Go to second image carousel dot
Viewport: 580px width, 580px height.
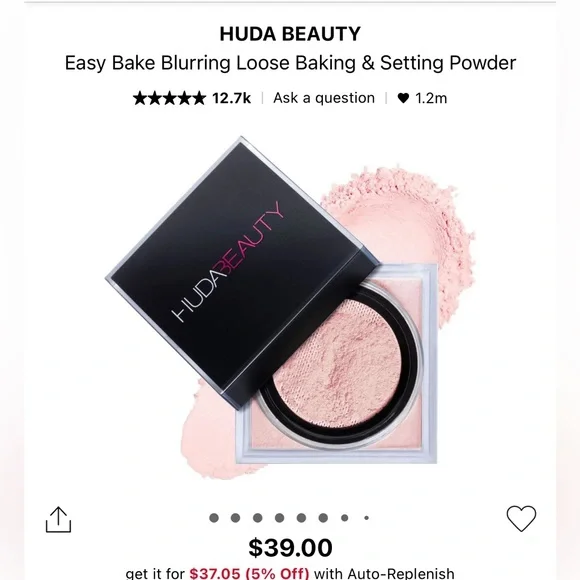[x=236, y=518]
